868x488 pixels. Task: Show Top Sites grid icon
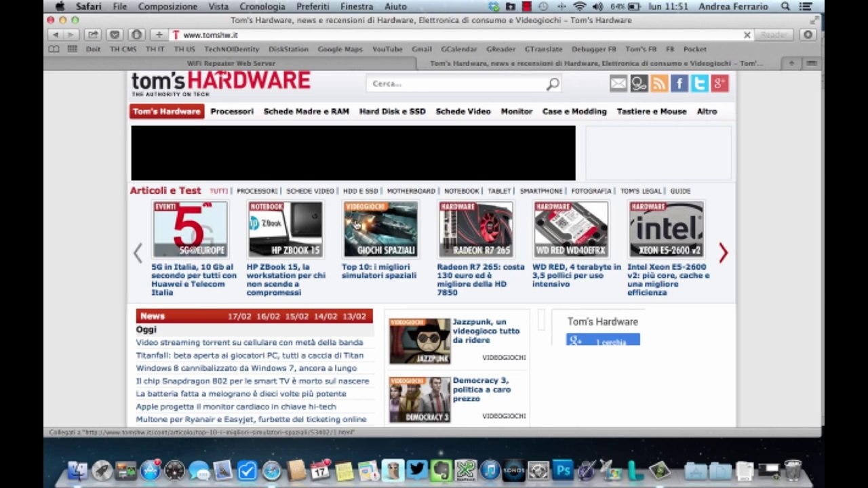tap(72, 49)
